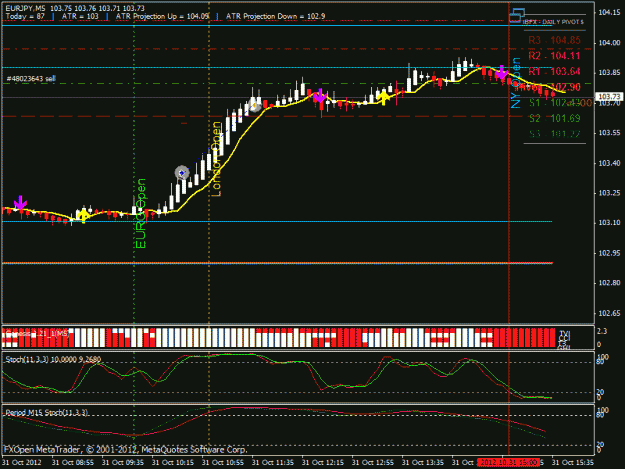Select the London Open vertical label
The width and height of the screenshot is (625, 469).
[216, 159]
